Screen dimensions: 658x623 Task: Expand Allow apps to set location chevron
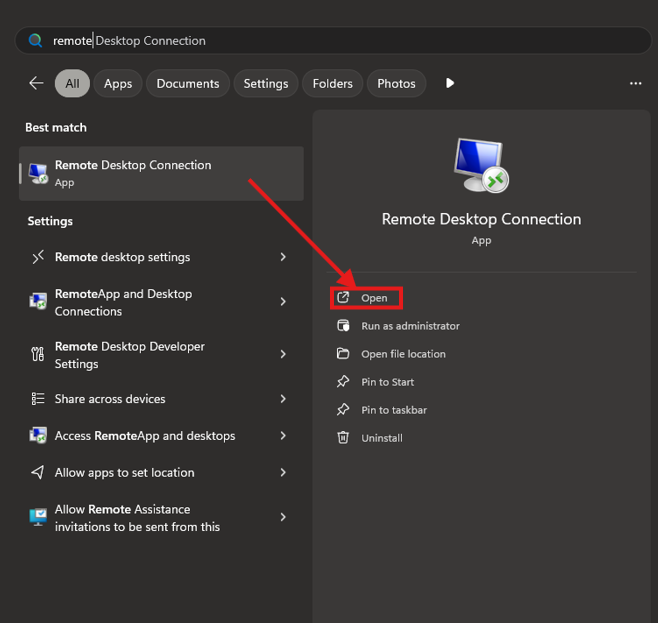click(x=283, y=472)
